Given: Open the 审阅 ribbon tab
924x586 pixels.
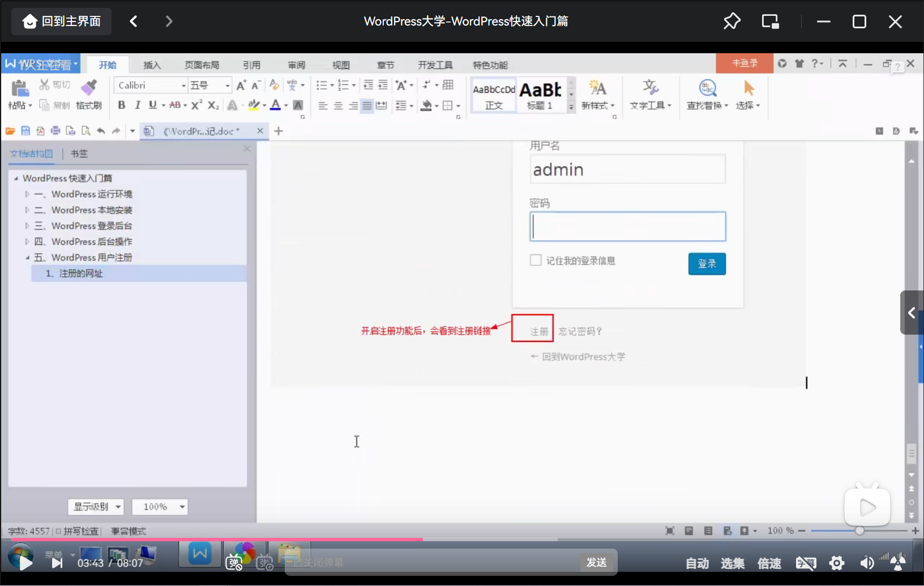Looking at the screenshot, I should point(296,65).
